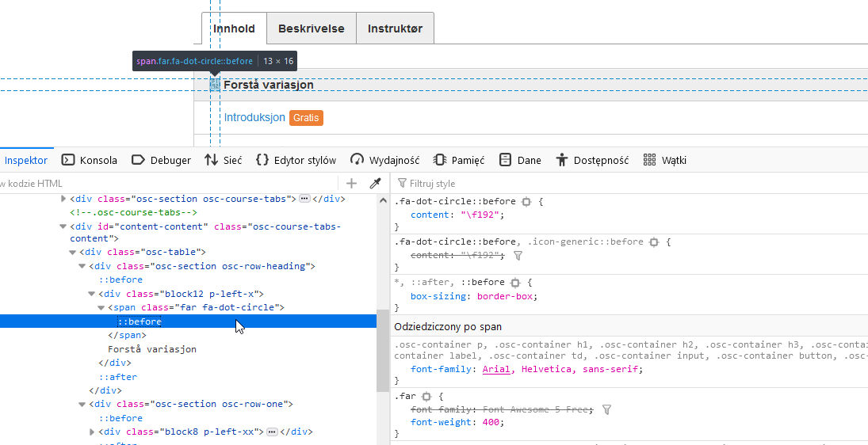The height and width of the screenshot is (445, 868).
Task: Activate the eyedropper color picker tool
Action: (x=376, y=183)
